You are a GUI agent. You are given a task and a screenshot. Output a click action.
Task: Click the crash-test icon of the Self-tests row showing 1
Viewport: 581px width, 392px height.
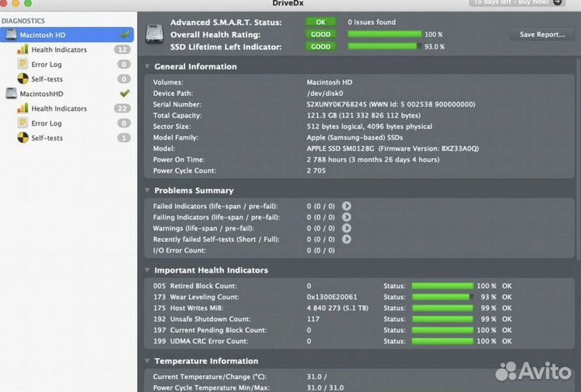coord(23,137)
